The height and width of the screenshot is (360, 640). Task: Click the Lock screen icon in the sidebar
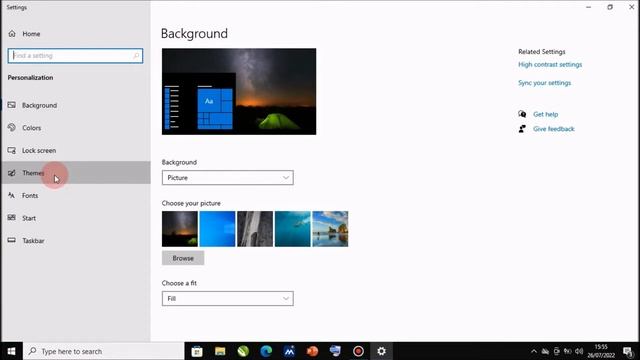tap(12, 150)
